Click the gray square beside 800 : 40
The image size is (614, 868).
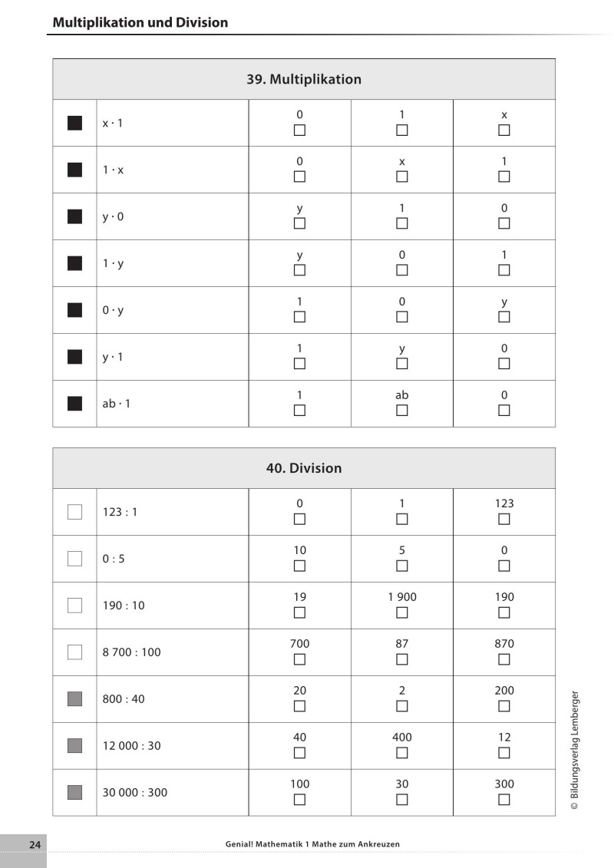click(x=74, y=698)
